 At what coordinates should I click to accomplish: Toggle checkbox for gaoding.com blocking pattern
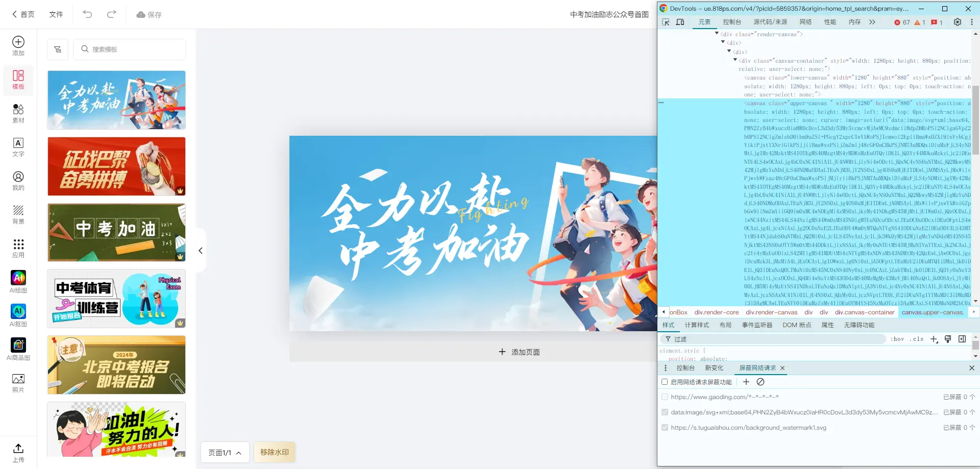tap(665, 397)
